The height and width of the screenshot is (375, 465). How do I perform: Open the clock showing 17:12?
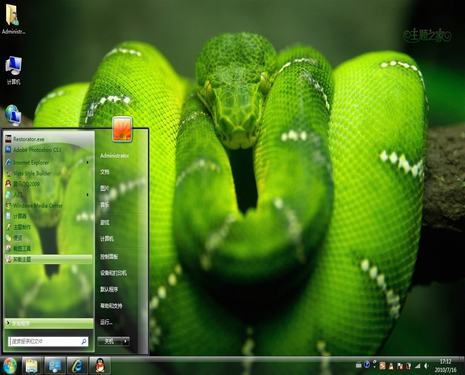(x=445, y=366)
